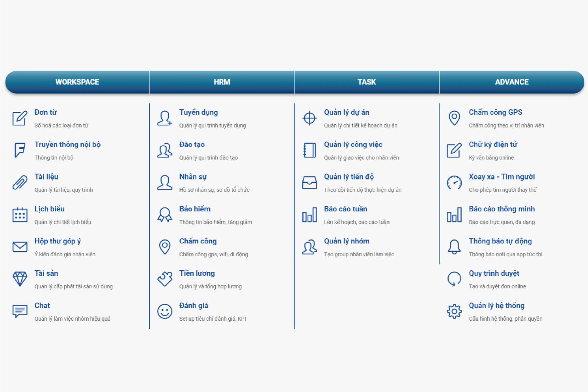
Task: Click the Quản lý công việc notebook icon
Action: [x=309, y=150]
